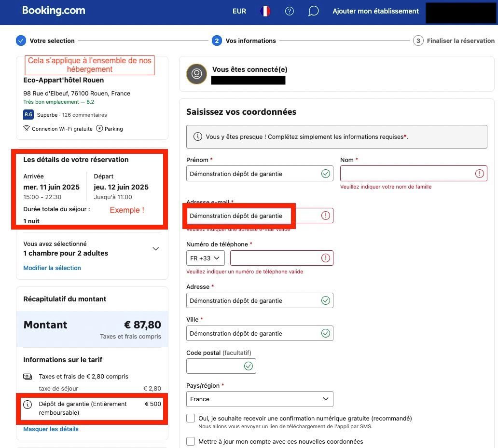Click the Masquer les détails link

point(51,429)
